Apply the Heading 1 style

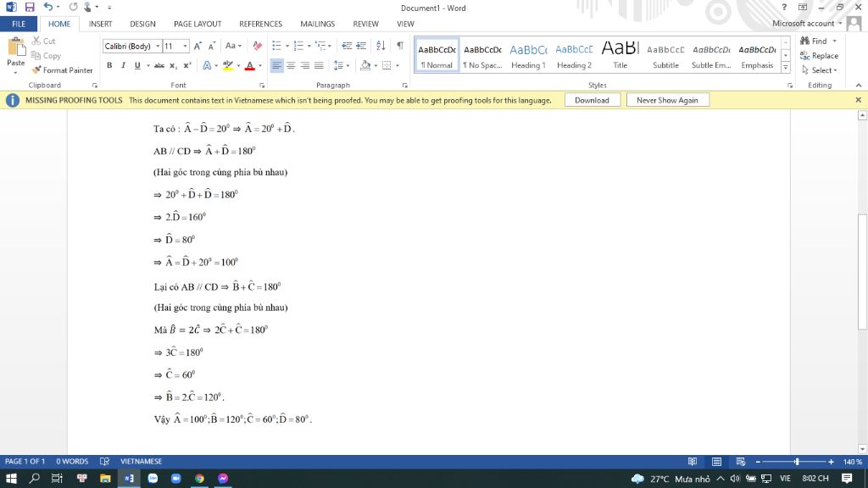pos(528,55)
